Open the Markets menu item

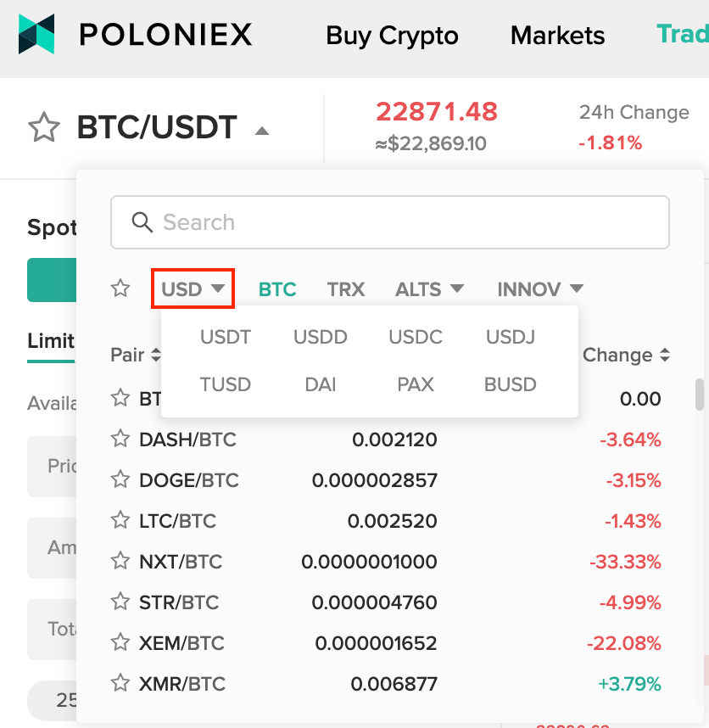click(557, 36)
